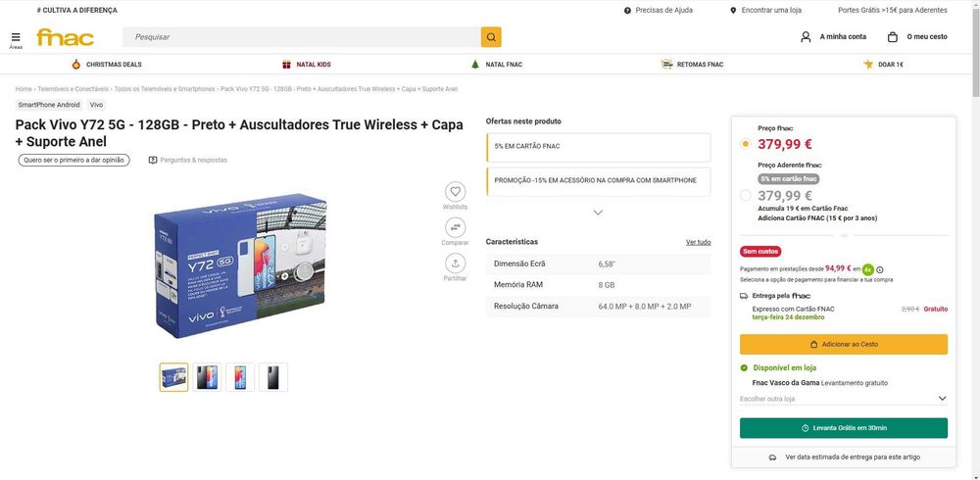Add the product to Wishlists heart icon
This screenshot has width=980, height=480.
455,191
